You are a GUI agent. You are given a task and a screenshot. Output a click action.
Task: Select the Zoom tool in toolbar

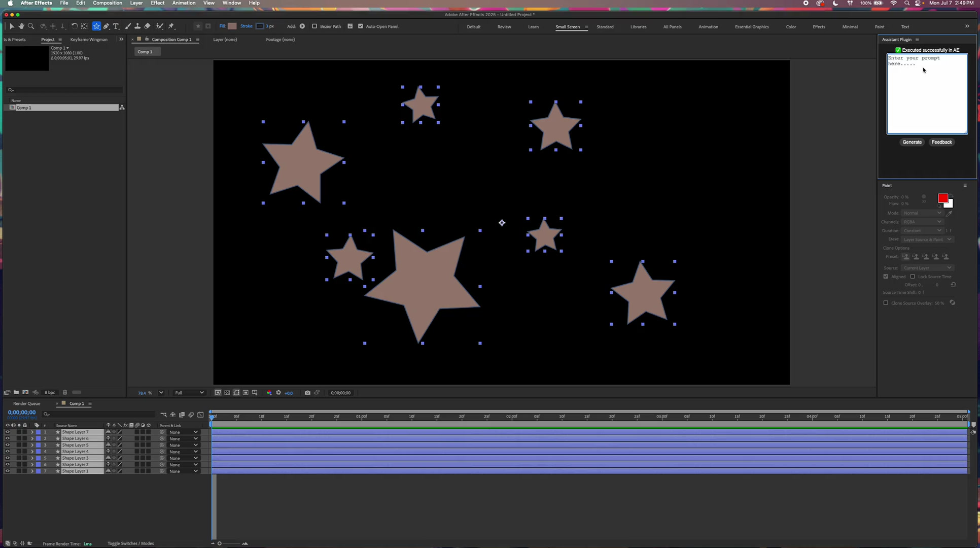click(x=31, y=26)
